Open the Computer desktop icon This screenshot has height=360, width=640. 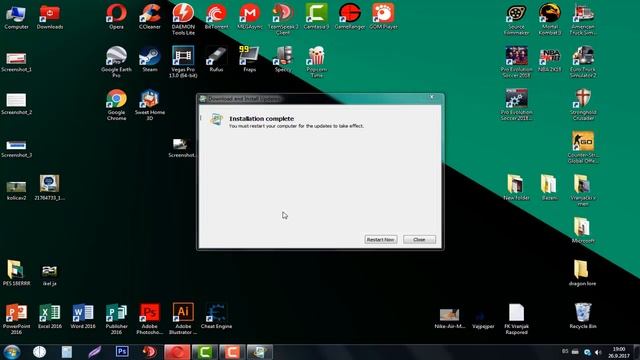coord(16,16)
